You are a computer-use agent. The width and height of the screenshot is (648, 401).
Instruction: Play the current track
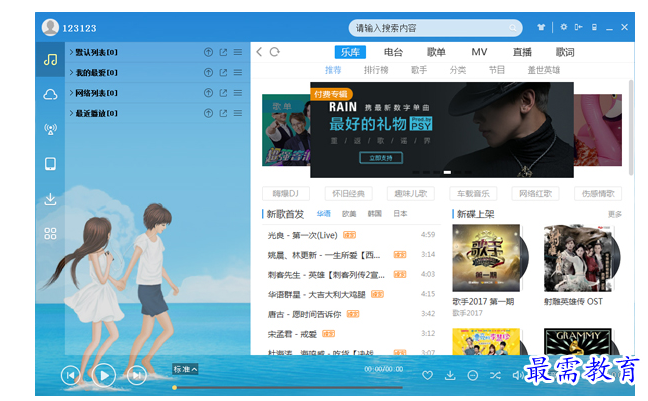[104, 375]
